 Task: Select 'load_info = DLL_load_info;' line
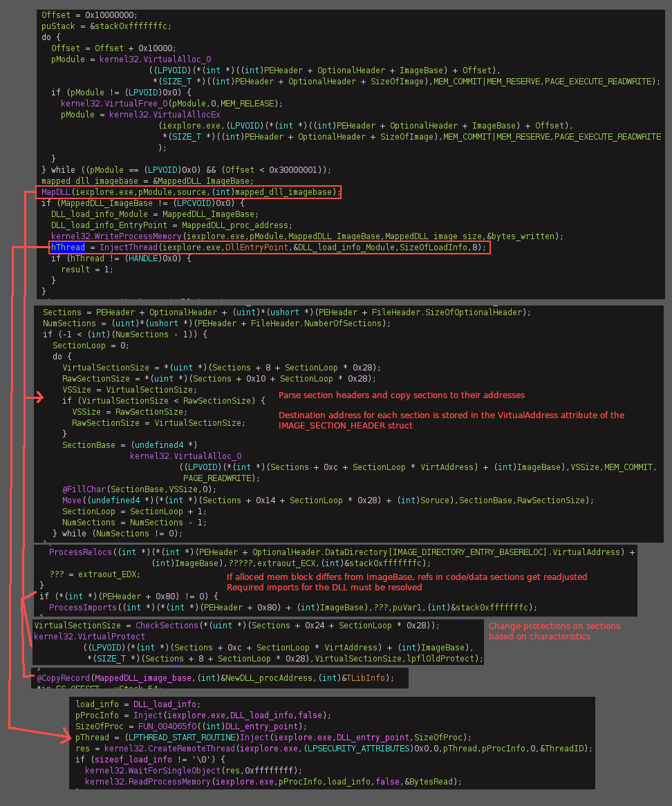[138, 704]
